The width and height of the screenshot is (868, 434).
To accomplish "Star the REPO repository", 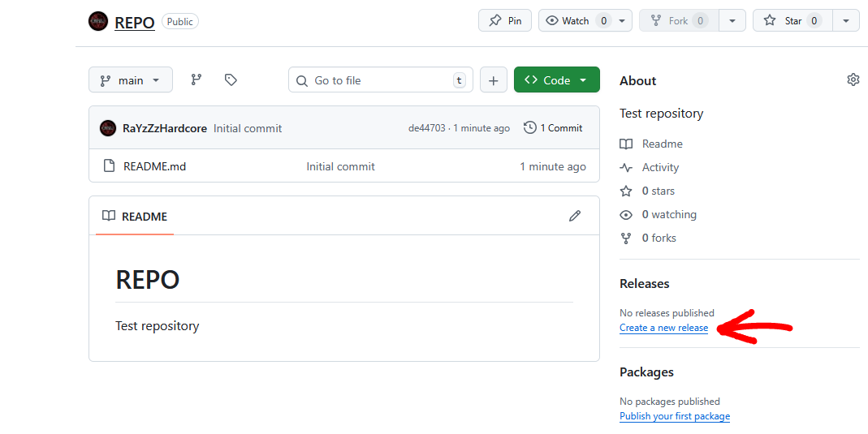I will coord(786,21).
